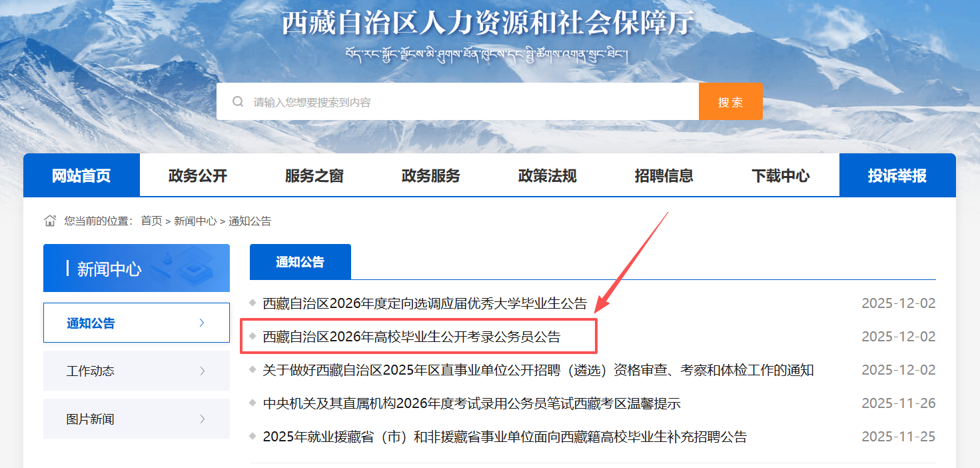Screen dimensions: 980x468
Task: Select 政务服务 in the navigation bar
Action: [x=431, y=176]
